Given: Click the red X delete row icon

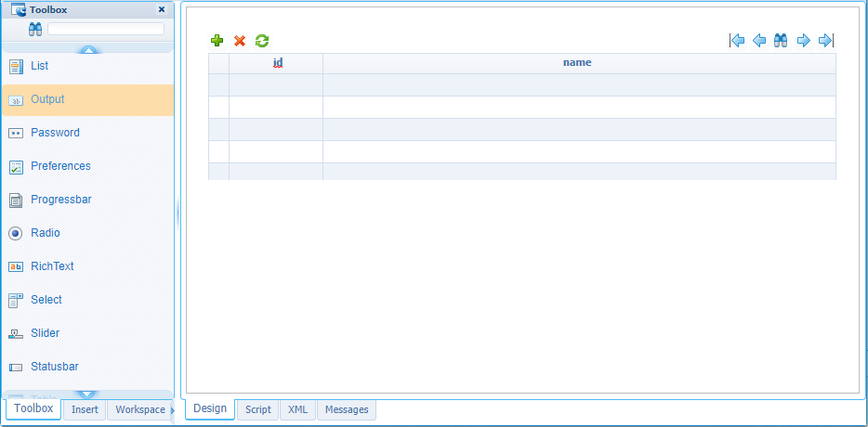Looking at the screenshot, I should (240, 41).
